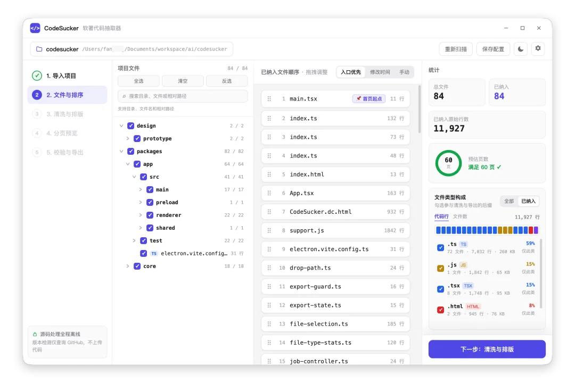The height and width of the screenshot is (392, 575).
Task: Click 下一步：清洗与排版 button
Action: tap(487, 349)
